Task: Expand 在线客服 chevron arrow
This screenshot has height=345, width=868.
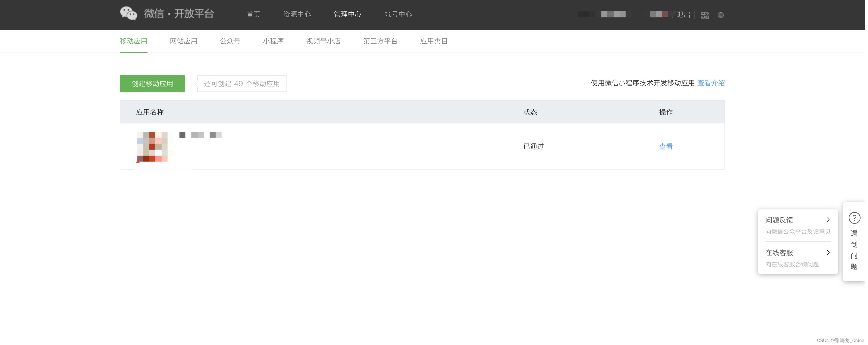Action: 828,253
